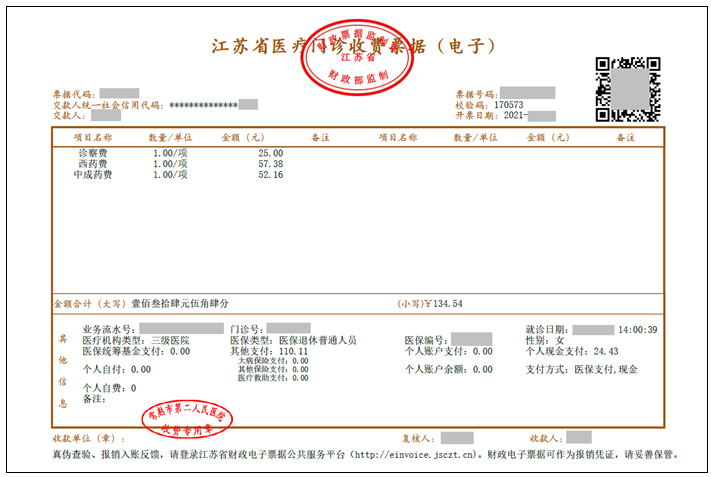Click the 收款人 label at bottom
The image size is (711, 477).
546,438
